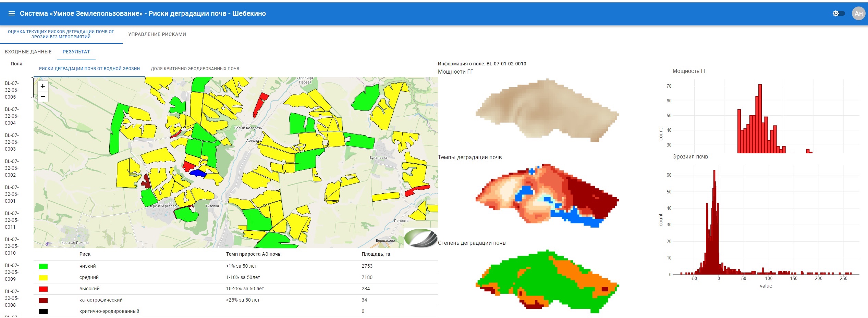Click the airport icon on the map
Viewport: 868px width, 318px height.
47,243
